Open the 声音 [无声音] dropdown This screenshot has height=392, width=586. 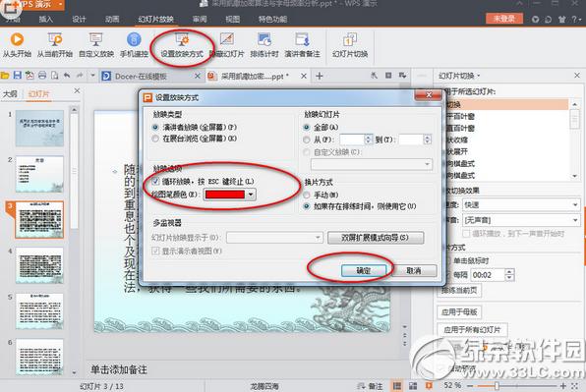coord(521,220)
